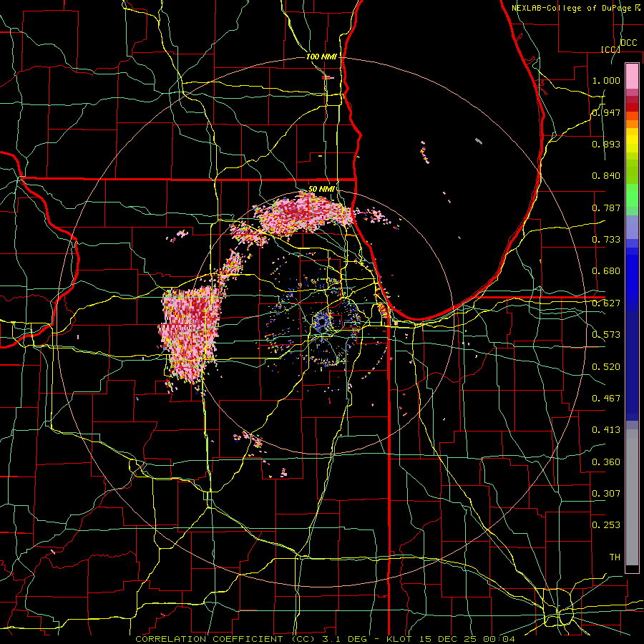The image size is (644, 644).
Task: Click the 0.627 scale value
Action: click(606, 303)
